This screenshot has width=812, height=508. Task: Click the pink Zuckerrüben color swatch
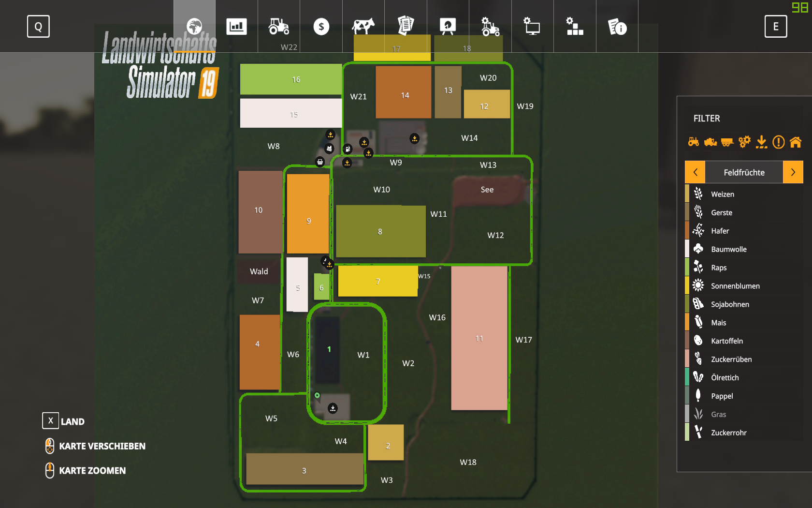(x=687, y=359)
